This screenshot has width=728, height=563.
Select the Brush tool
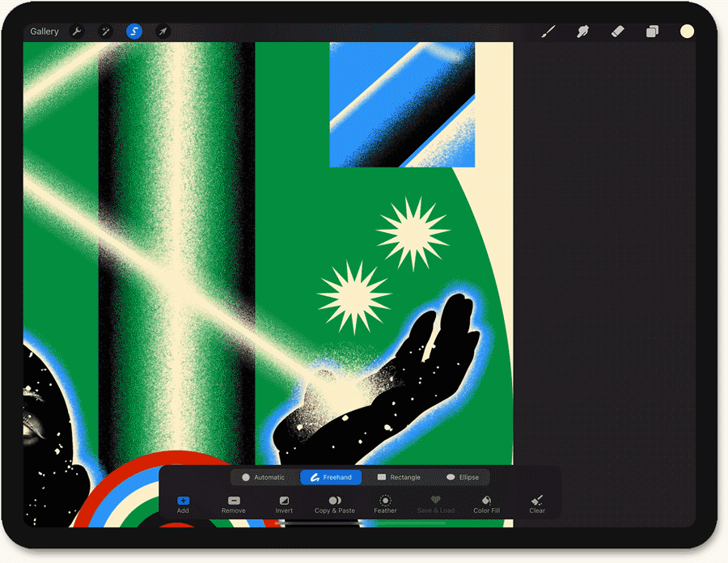coord(548,32)
